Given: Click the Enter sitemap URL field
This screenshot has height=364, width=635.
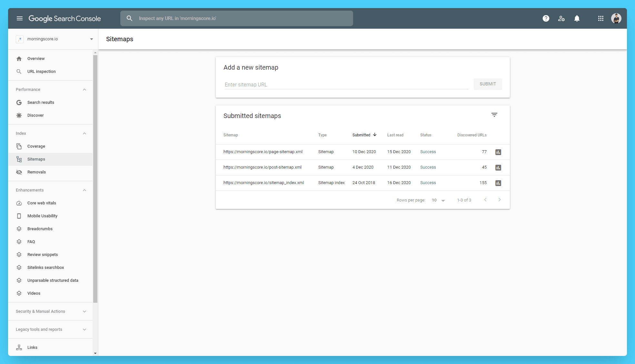Looking at the screenshot, I should click(346, 84).
